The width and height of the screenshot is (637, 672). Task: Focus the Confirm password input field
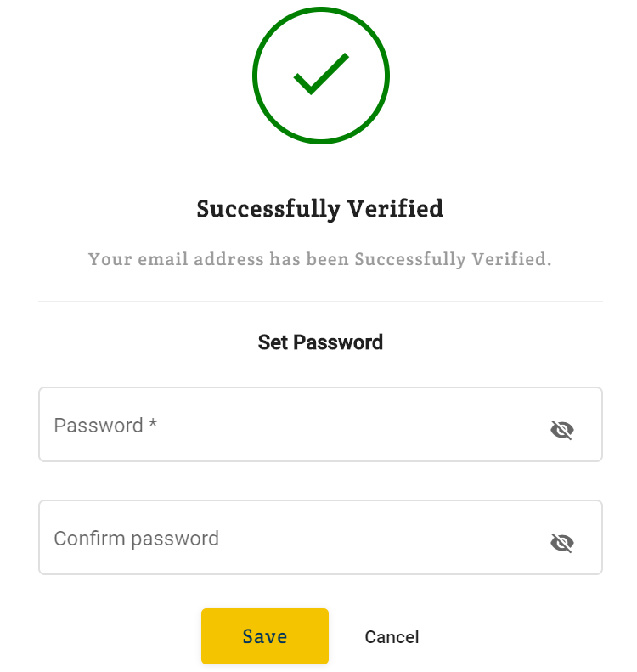tap(320, 538)
